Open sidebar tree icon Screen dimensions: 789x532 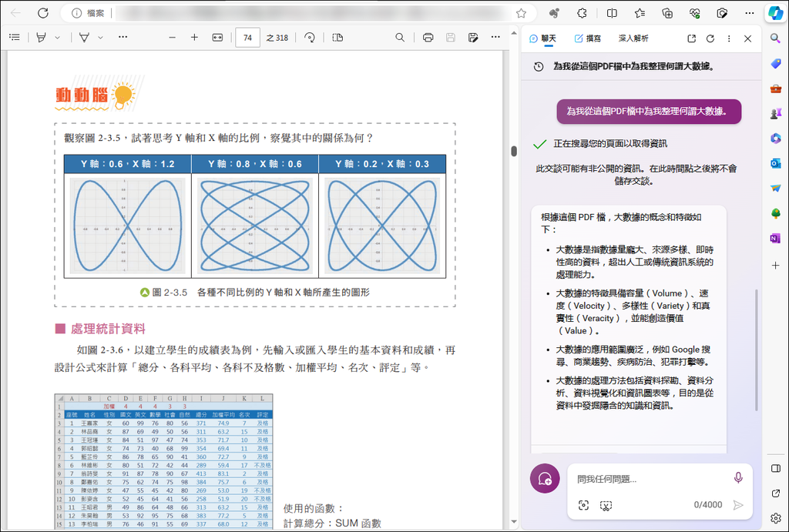point(775,213)
